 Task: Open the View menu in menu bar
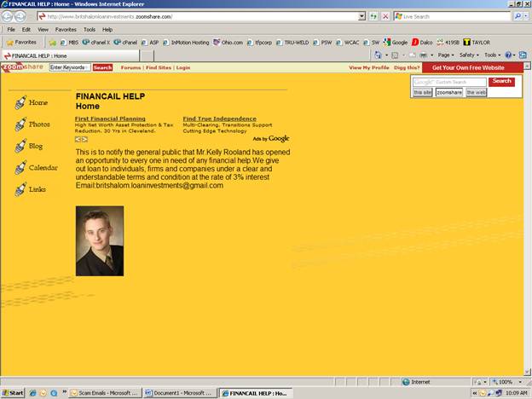tap(43, 29)
